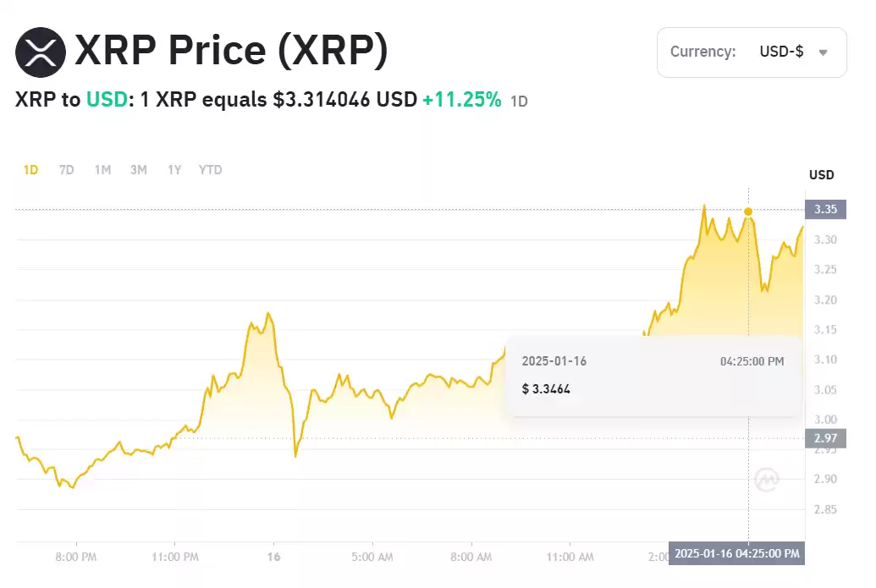
Task: Click the Currency label box
Action: (752, 52)
